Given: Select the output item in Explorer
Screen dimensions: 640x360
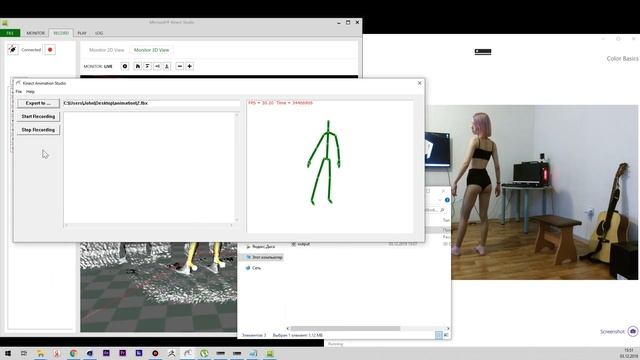Looking at the screenshot, I should tap(301, 244).
